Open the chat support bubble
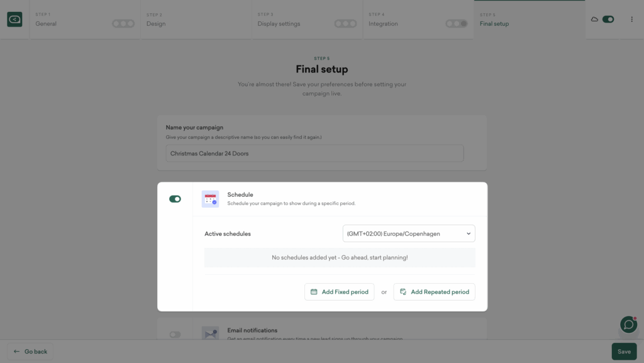644x363 pixels. click(628, 325)
